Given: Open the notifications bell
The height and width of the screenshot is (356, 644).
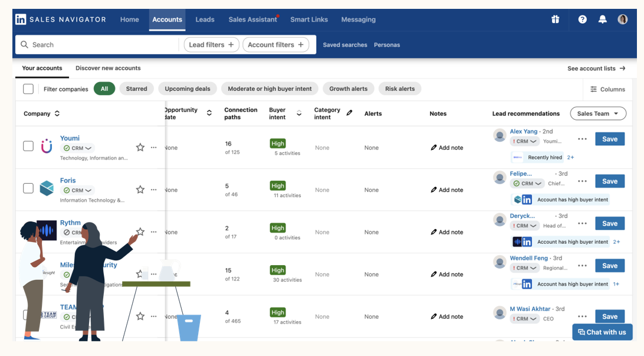Looking at the screenshot, I should [x=602, y=19].
